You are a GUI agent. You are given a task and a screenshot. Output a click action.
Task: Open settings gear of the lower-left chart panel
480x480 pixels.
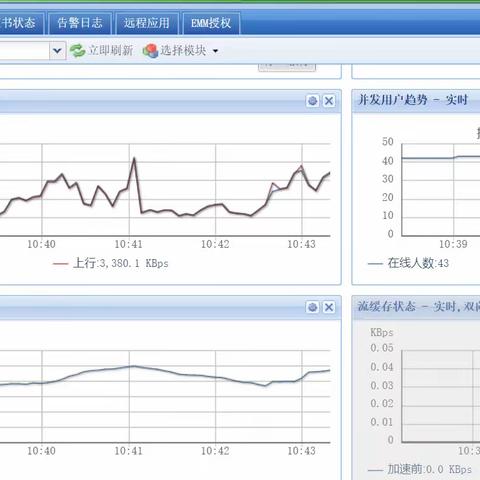click(312, 307)
